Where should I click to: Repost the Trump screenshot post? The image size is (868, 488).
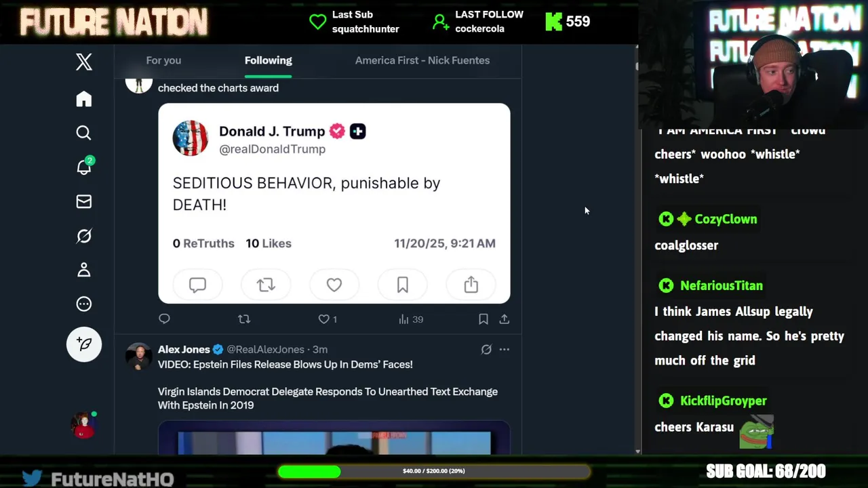(x=244, y=319)
